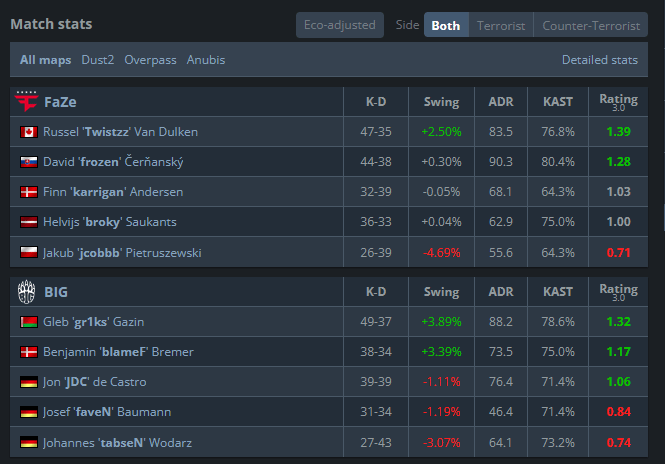Click the Polish flag beside jcobbb
Image resolution: width=665 pixels, height=464 pixels.
[28, 253]
